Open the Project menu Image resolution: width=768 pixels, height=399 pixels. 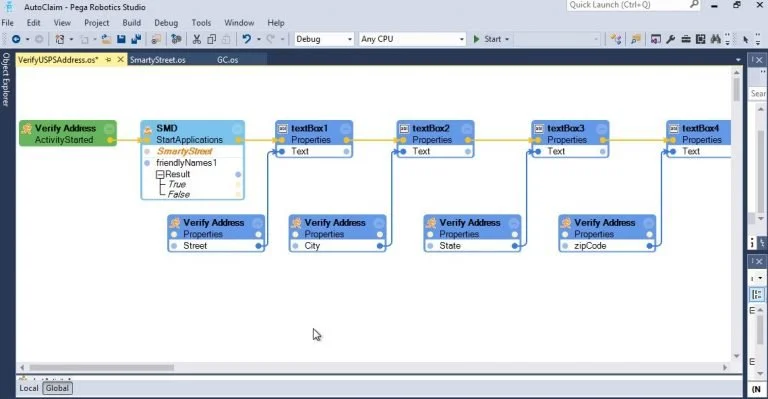coord(96,23)
